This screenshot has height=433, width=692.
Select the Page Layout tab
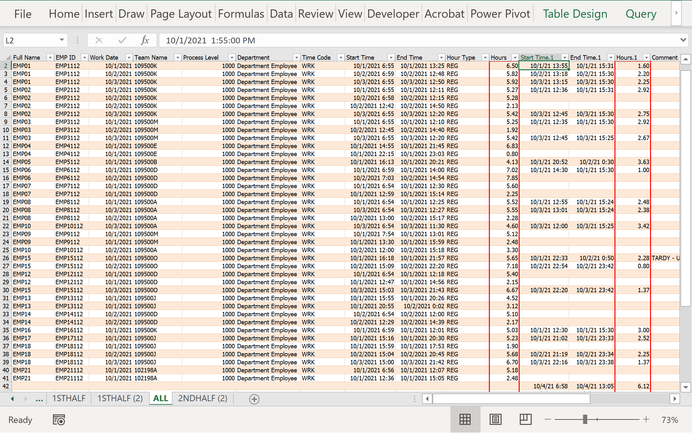[181, 14]
